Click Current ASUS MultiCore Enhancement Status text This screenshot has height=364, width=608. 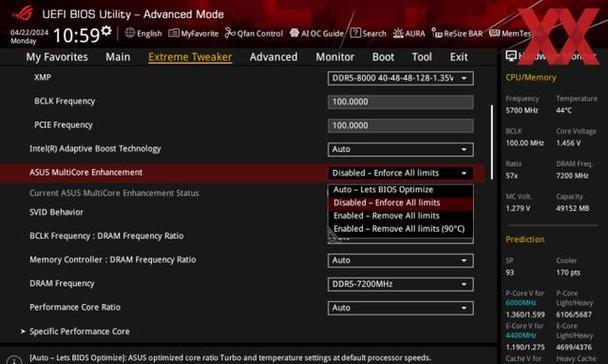click(x=114, y=193)
